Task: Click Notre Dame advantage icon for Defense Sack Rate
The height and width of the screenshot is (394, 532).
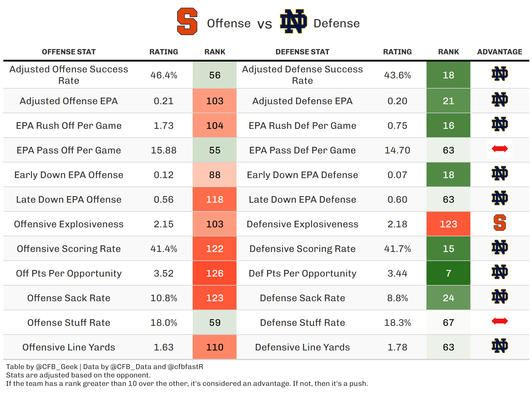Action: pyautogui.click(x=500, y=297)
